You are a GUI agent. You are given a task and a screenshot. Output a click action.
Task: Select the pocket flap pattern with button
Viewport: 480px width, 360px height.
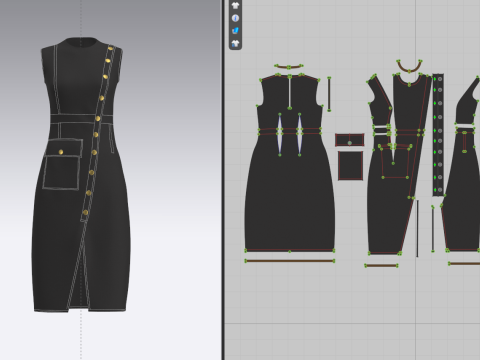[x=349, y=140]
